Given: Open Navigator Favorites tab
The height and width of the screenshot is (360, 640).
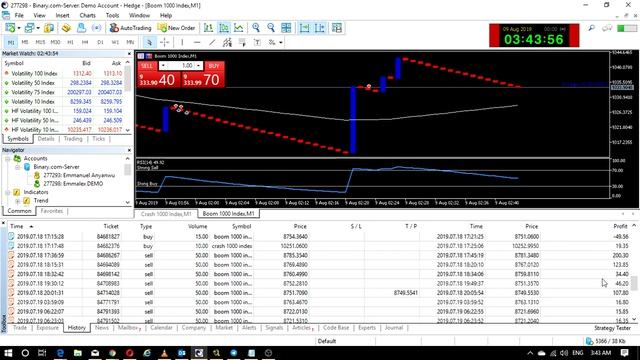Looking at the screenshot, I should [x=51, y=211].
